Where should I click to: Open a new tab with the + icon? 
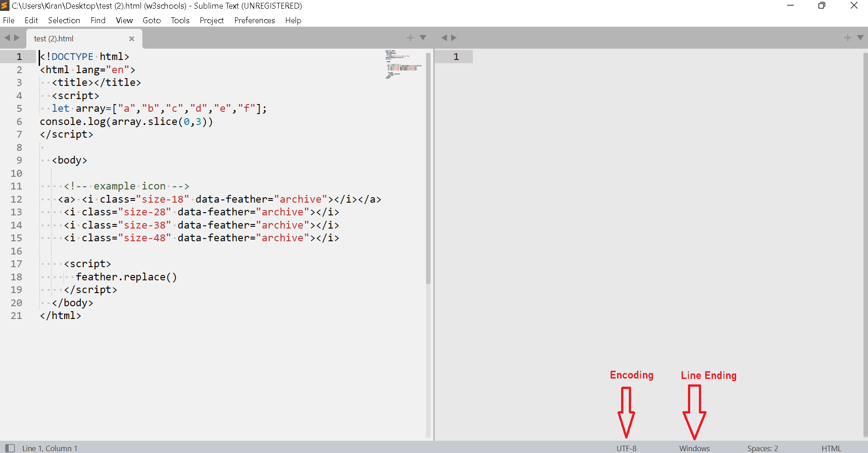click(411, 38)
